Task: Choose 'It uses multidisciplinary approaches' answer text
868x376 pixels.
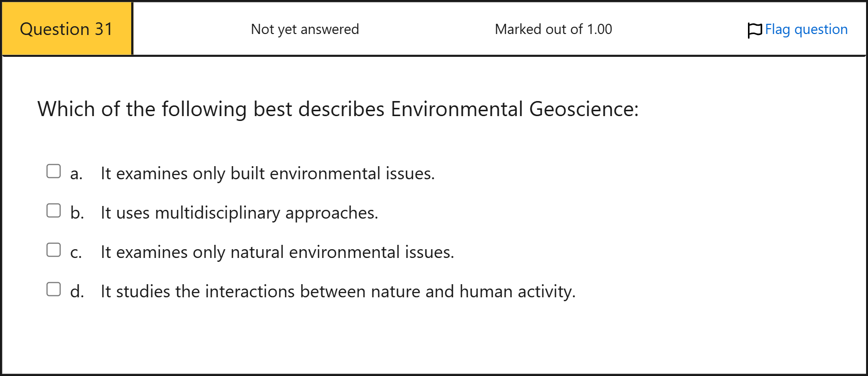Action: click(x=239, y=213)
